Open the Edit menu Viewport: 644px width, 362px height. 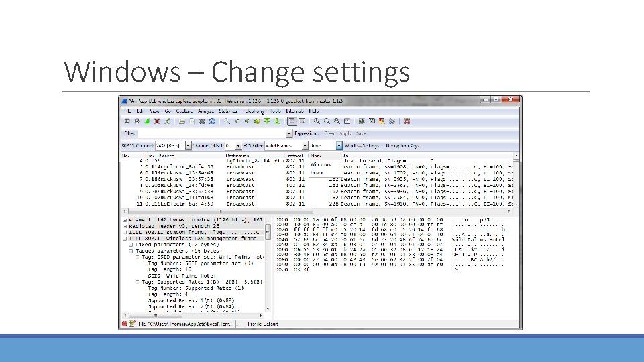(x=140, y=111)
